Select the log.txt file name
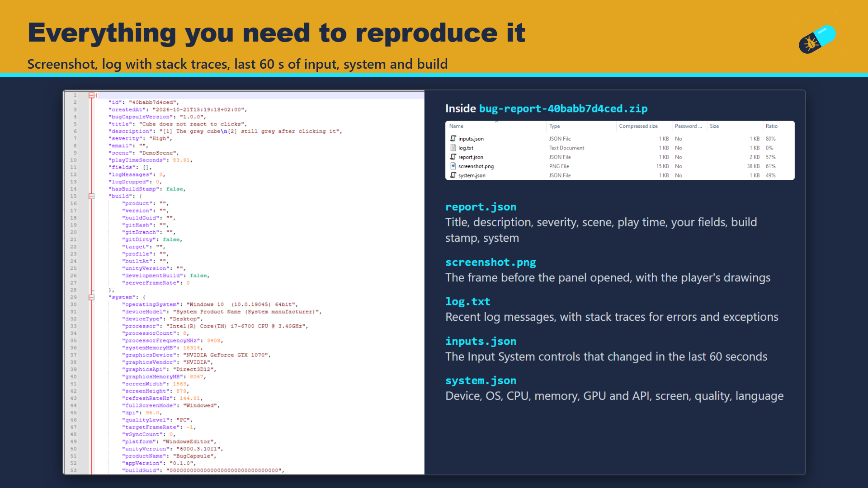868x488 pixels. tap(466, 148)
